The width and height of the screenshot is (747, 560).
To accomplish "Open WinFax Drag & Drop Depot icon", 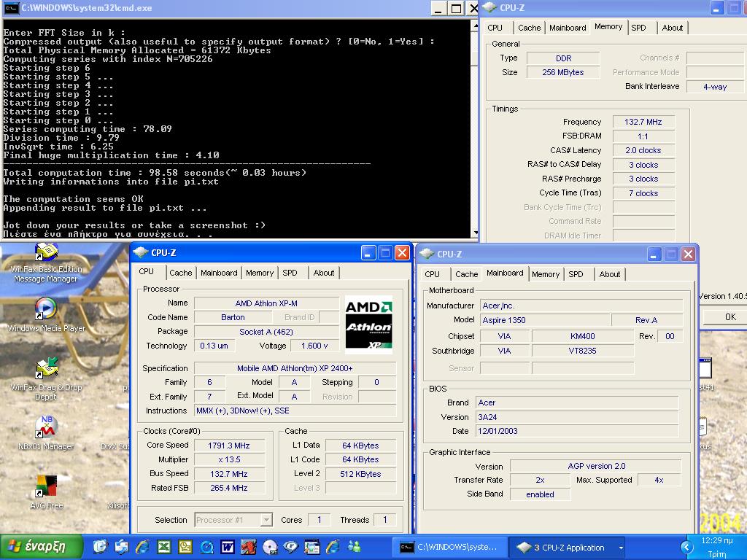I will click(46, 379).
